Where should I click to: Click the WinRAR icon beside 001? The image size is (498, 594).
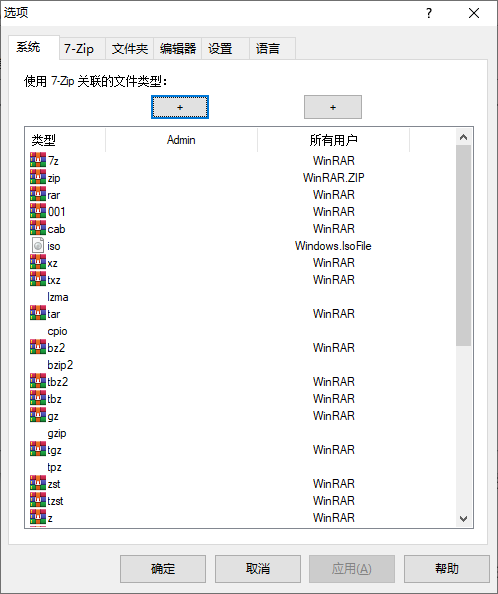(x=38, y=211)
